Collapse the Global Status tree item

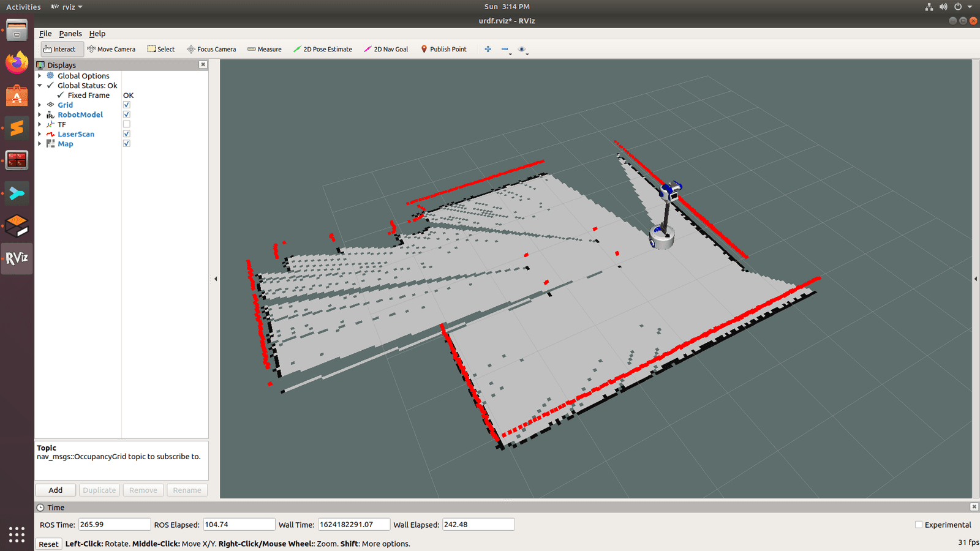tap(40, 86)
